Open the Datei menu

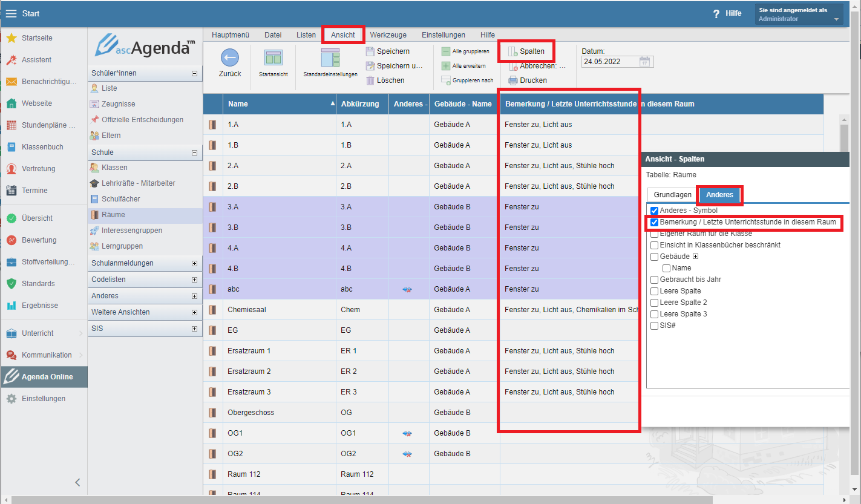click(273, 35)
